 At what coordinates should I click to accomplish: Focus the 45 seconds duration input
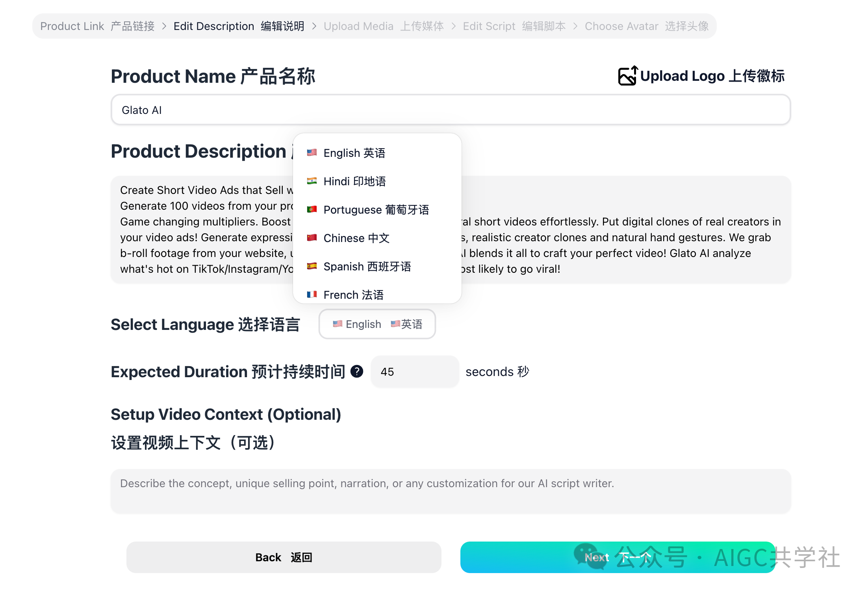[x=414, y=372]
